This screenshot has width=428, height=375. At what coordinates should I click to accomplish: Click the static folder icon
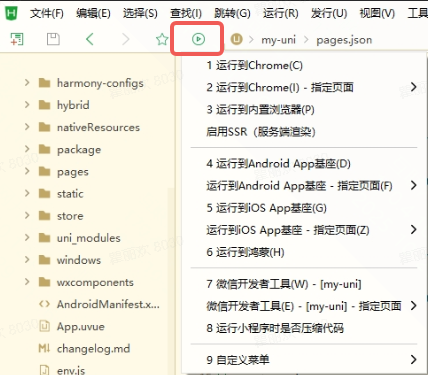tap(44, 193)
